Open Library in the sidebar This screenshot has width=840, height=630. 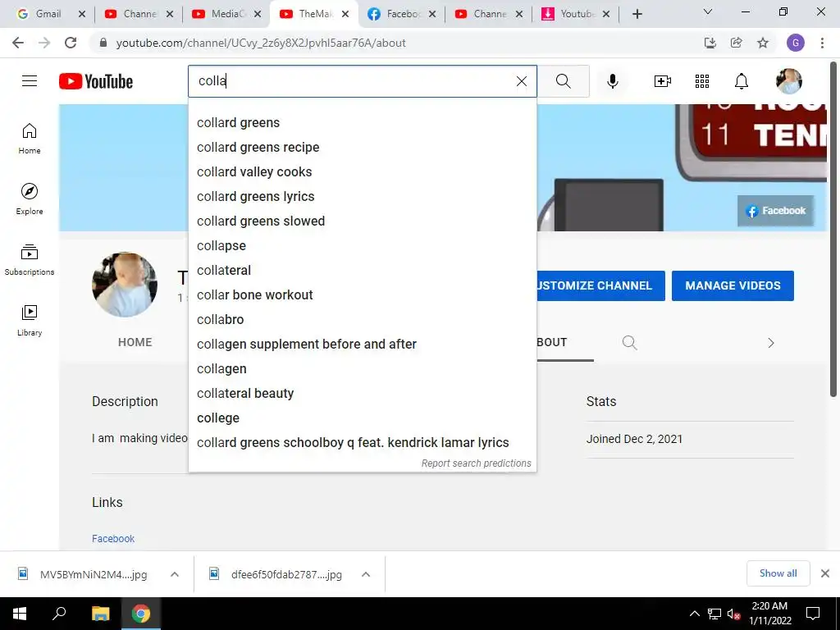tap(30, 321)
